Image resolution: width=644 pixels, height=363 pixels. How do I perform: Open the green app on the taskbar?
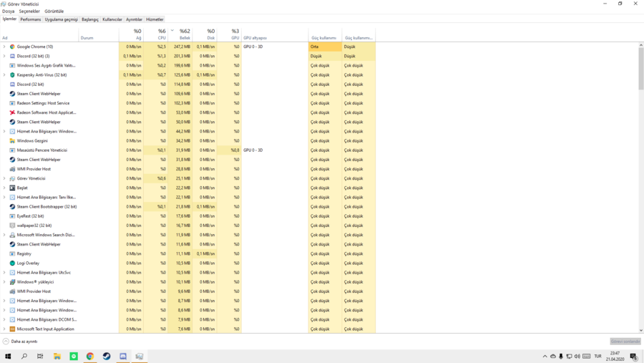pos(74,356)
